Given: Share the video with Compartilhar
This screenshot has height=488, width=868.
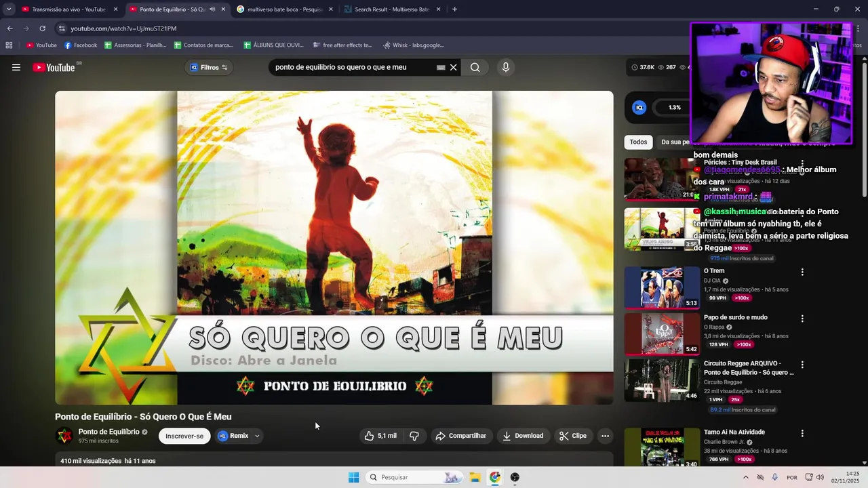Looking at the screenshot, I should (460, 436).
